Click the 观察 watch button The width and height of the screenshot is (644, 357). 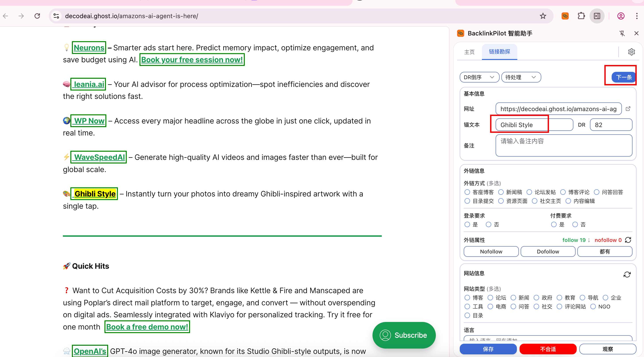[607, 349]
